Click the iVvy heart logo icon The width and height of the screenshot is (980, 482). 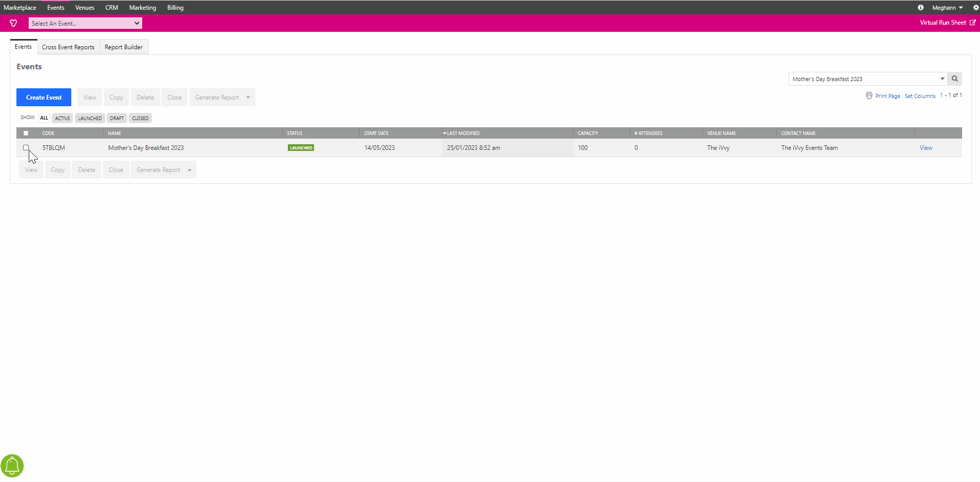(x=13, y=23)
